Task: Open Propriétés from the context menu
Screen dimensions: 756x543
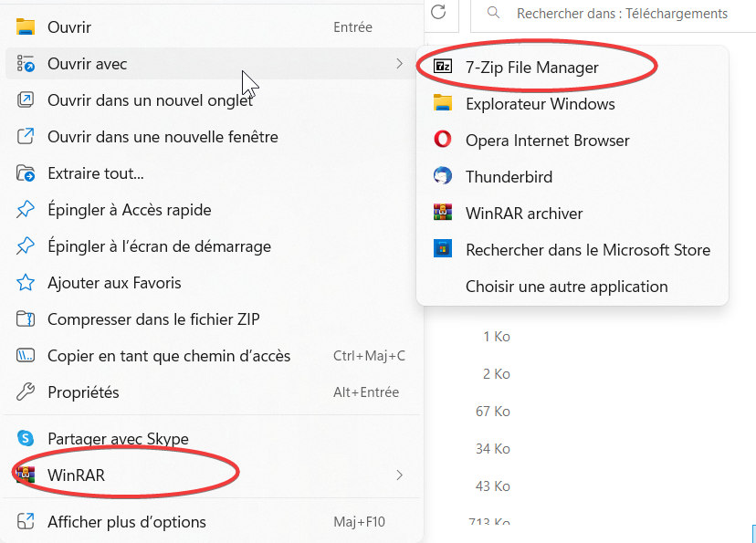Action: point(212,392)
